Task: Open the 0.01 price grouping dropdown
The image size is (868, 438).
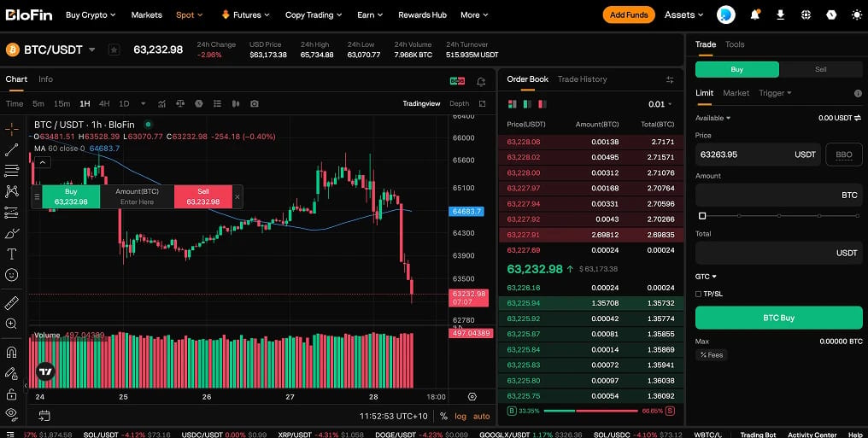Action: [x=660, y=104]
